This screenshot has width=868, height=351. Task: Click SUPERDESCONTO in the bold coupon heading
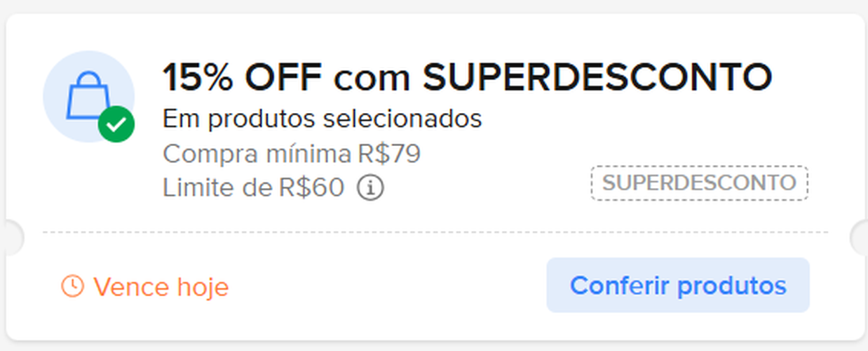597,77
